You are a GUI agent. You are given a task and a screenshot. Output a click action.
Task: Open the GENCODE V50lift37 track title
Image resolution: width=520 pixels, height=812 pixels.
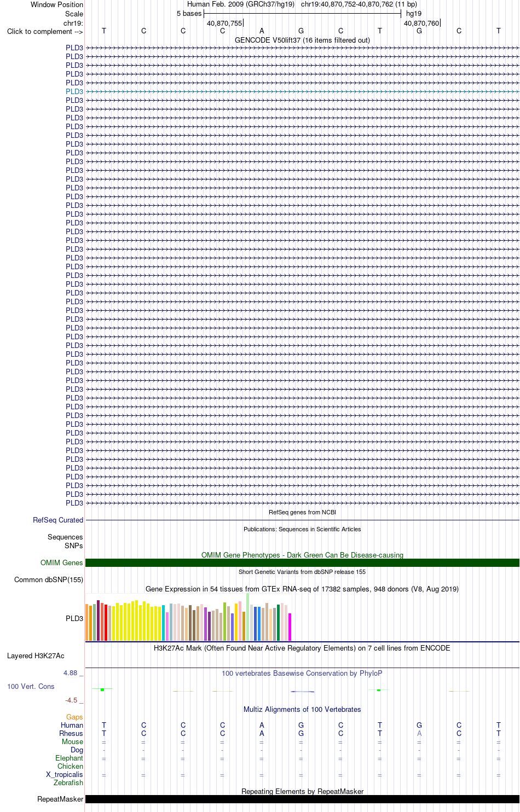tap(302, 40)
